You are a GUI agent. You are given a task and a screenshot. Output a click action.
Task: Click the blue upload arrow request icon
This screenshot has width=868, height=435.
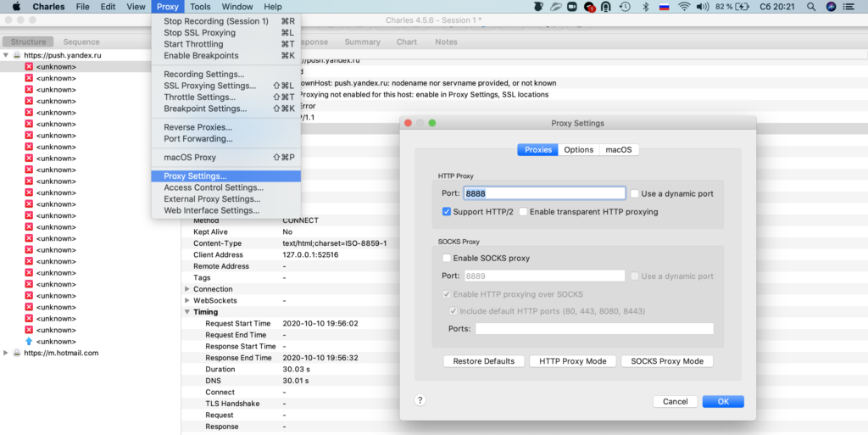29,342
